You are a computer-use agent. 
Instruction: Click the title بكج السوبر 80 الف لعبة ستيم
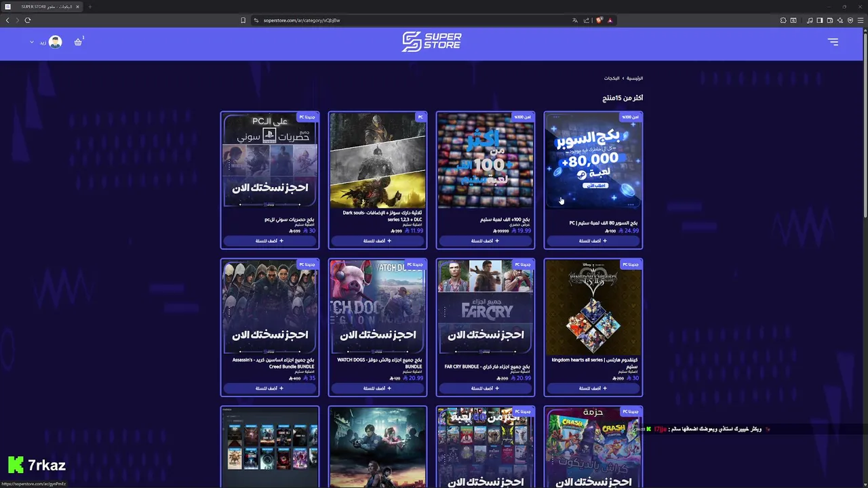coord(604,223)
